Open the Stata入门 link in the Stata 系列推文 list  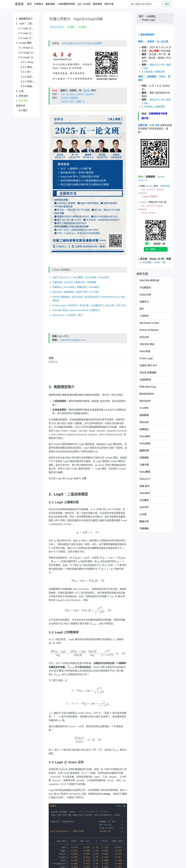pos(65,277)
